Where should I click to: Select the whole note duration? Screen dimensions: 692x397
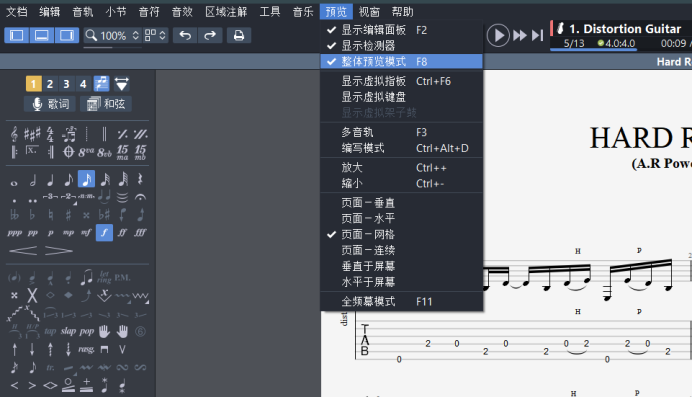pos(14,183)
